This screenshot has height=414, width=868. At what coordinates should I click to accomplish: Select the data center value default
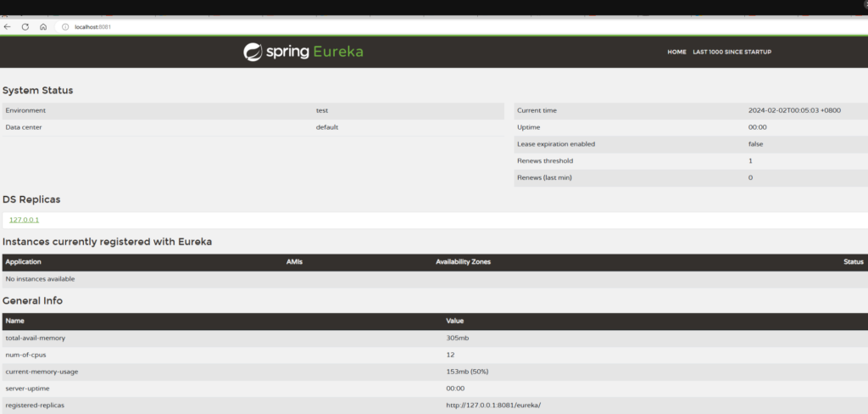pyautogui.click(x=327, y=127)
